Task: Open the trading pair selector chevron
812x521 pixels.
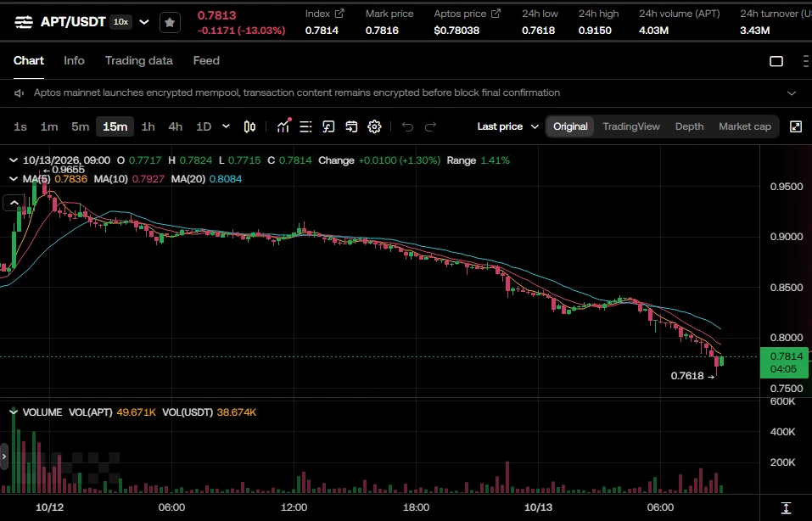Action: coord(144,22)
